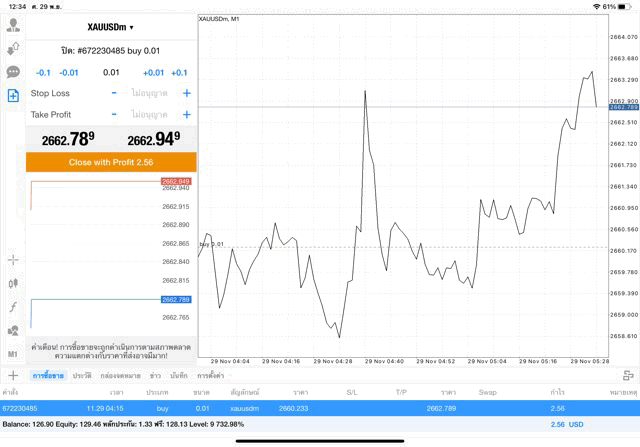Expand the XAUUSDm symbol dropdown
The width and height of the screenshot is (640, 447).
[111, 27]
